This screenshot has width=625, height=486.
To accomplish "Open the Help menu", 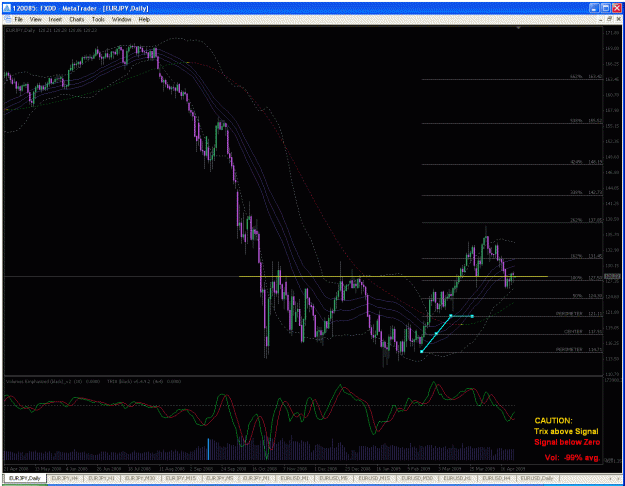I will click(144, 19).
